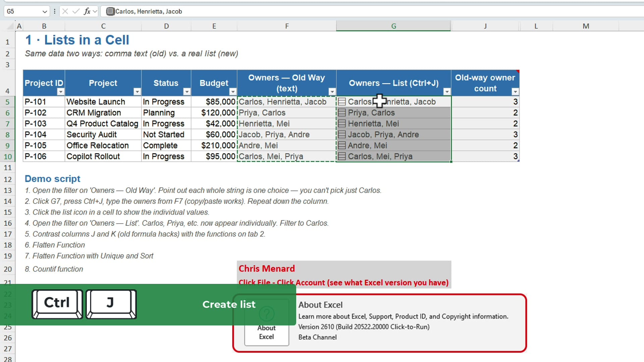
Task: Click the Complete status cell
Action: (166, 145)
